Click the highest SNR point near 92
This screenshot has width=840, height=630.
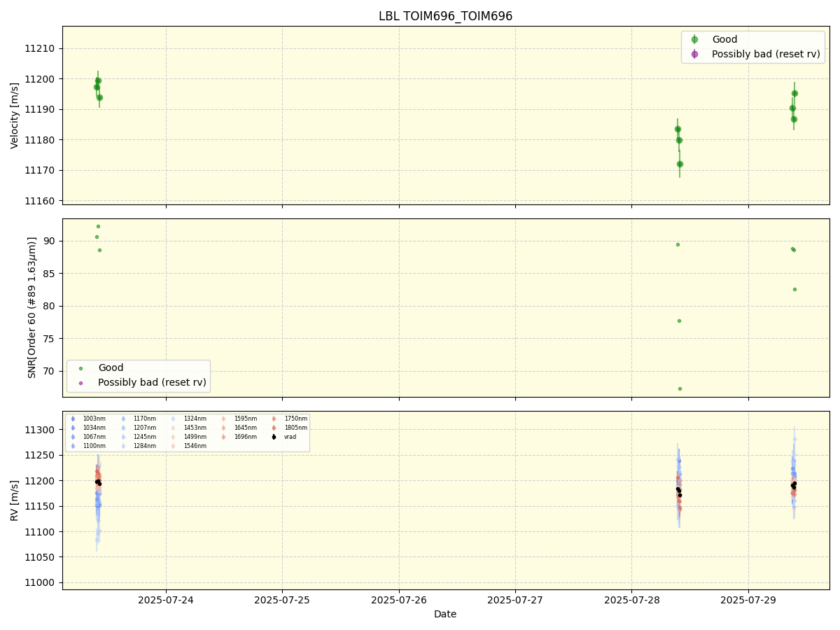click(98, 226)
